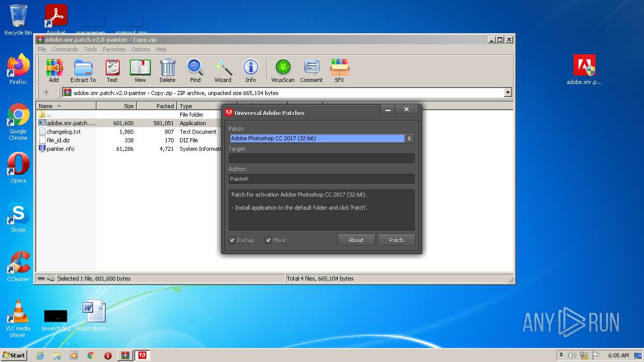Click the taskbar clock showing 6:05 AM

(x=618, y=355)
